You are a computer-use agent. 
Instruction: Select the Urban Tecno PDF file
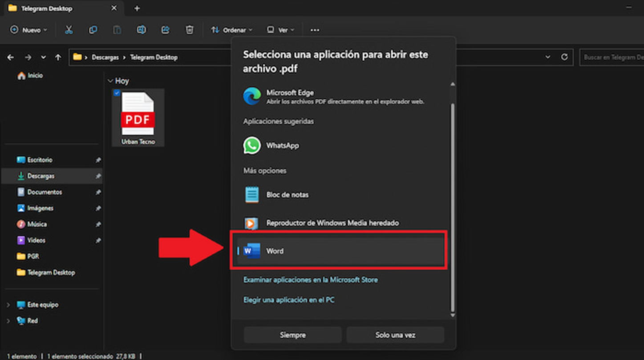[x=138, y=118]
